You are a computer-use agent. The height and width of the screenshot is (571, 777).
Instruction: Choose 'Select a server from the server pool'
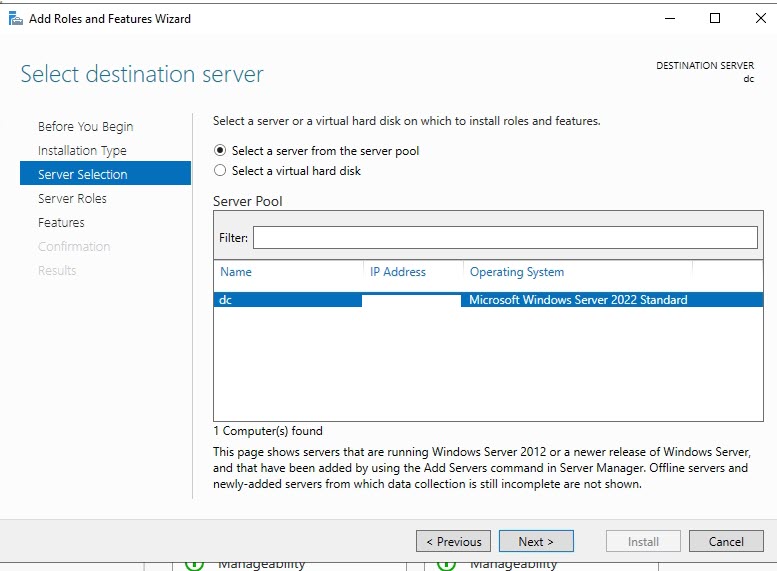[221, 151]
